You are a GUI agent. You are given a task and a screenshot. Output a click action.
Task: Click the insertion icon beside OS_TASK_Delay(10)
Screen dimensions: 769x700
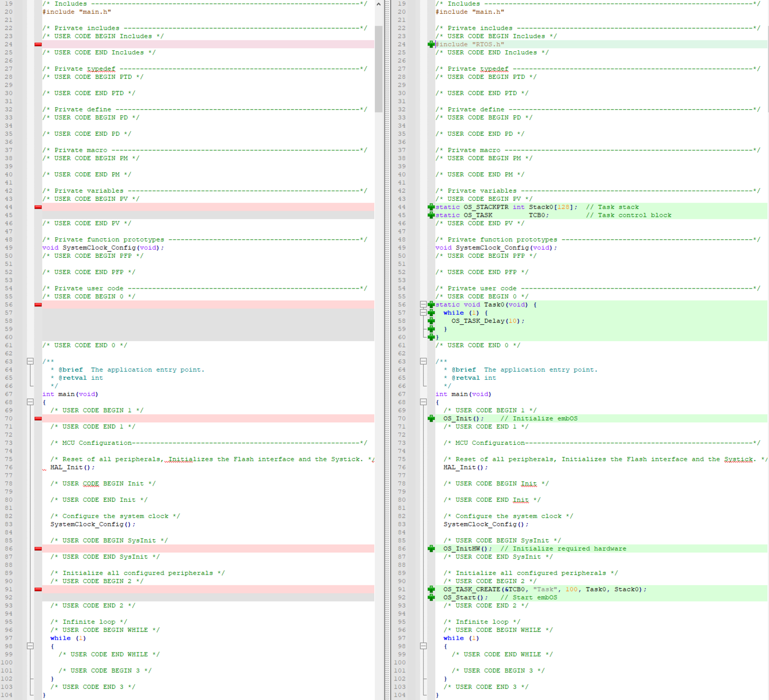tap(431, 321)
